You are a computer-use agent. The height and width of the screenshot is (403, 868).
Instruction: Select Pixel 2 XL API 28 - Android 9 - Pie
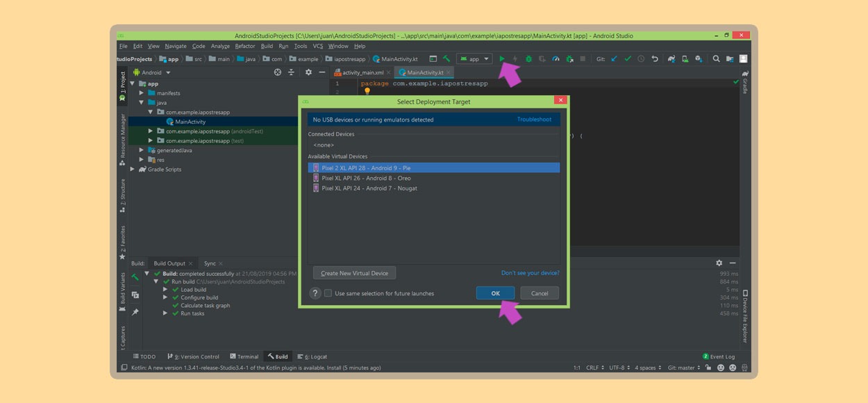click(x=434, y=168)
